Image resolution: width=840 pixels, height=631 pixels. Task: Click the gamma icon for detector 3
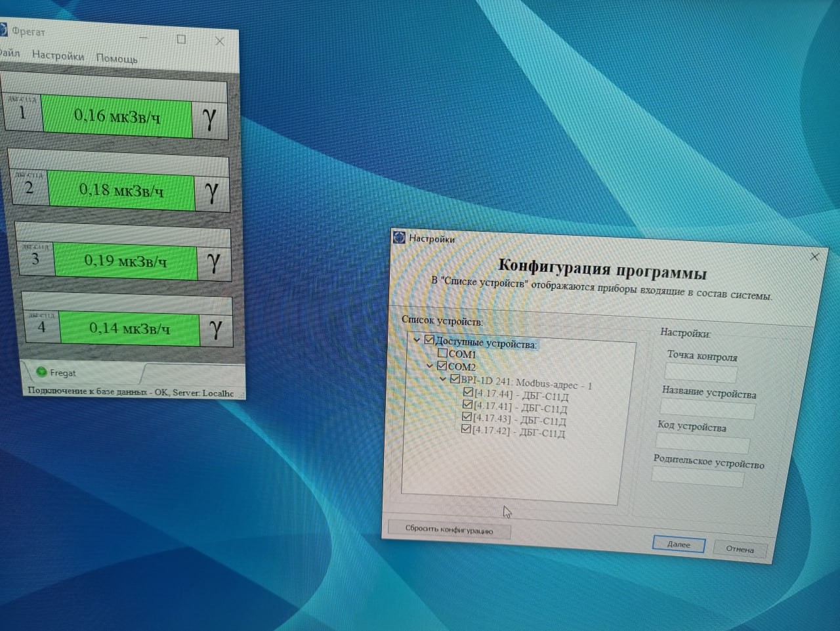[213, 262]
